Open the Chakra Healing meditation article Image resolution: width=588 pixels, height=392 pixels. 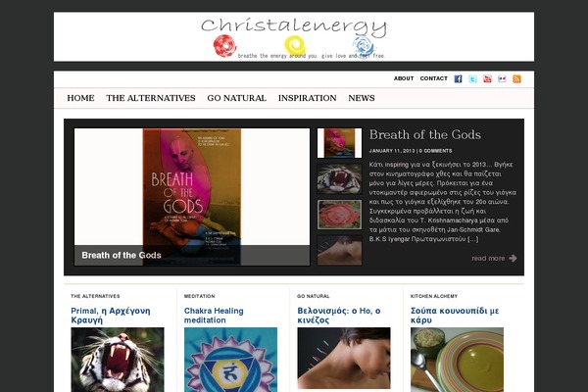214,316
